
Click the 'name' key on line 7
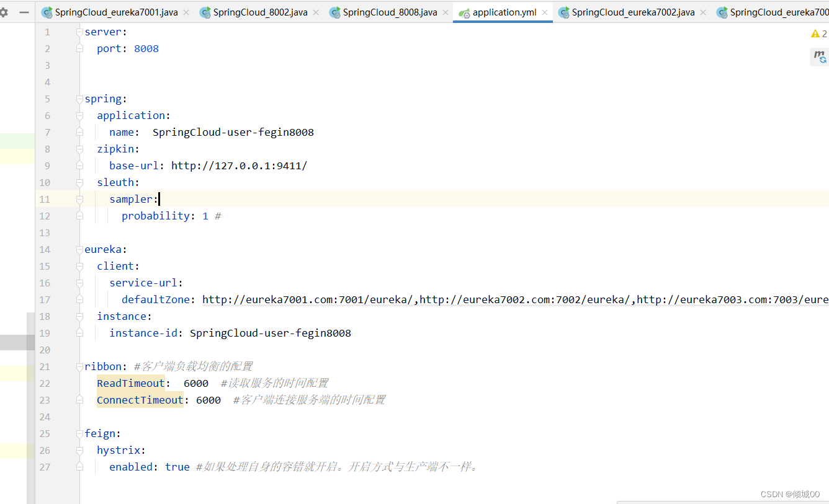(x=122, y=132)
